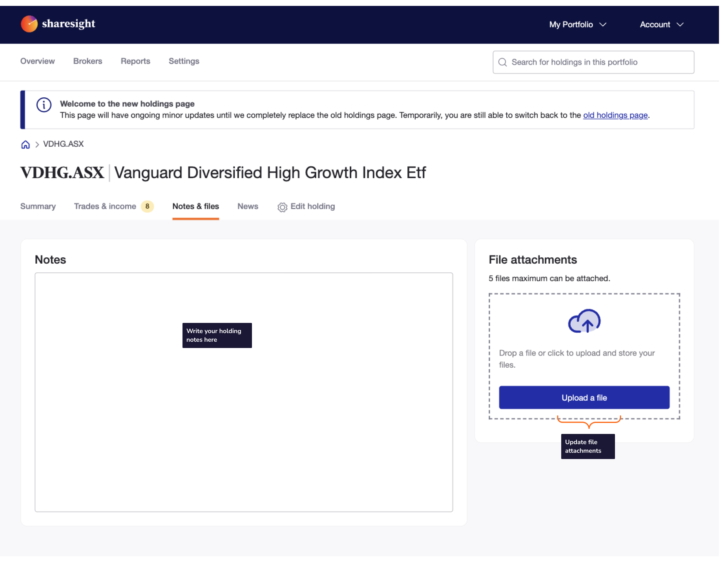Select the Notes & files tab
728x563 pixels.
click(x=196, y=206)
